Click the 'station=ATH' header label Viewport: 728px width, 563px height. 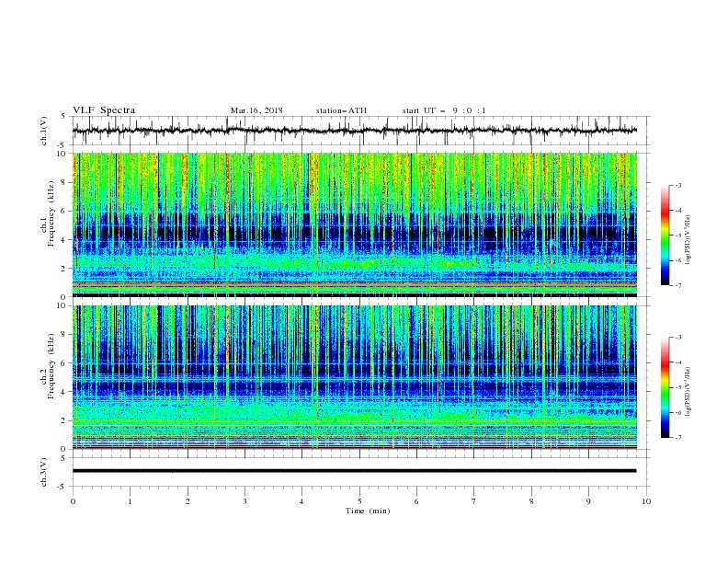tap(341, 110)
